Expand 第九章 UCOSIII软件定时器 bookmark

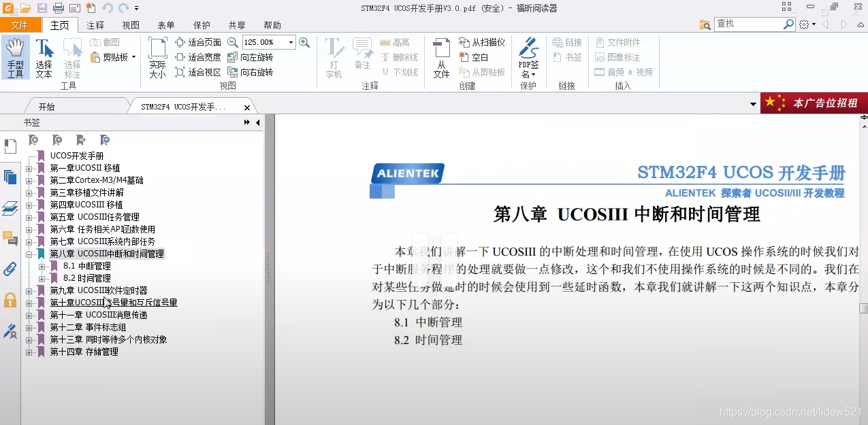[x=29, y=290]
